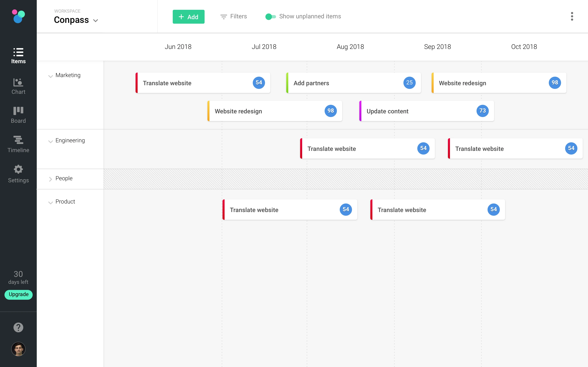The height and width of the screenshot is (367, 588).
Task: Click the Add button
Action: click(x=189, y=17)
